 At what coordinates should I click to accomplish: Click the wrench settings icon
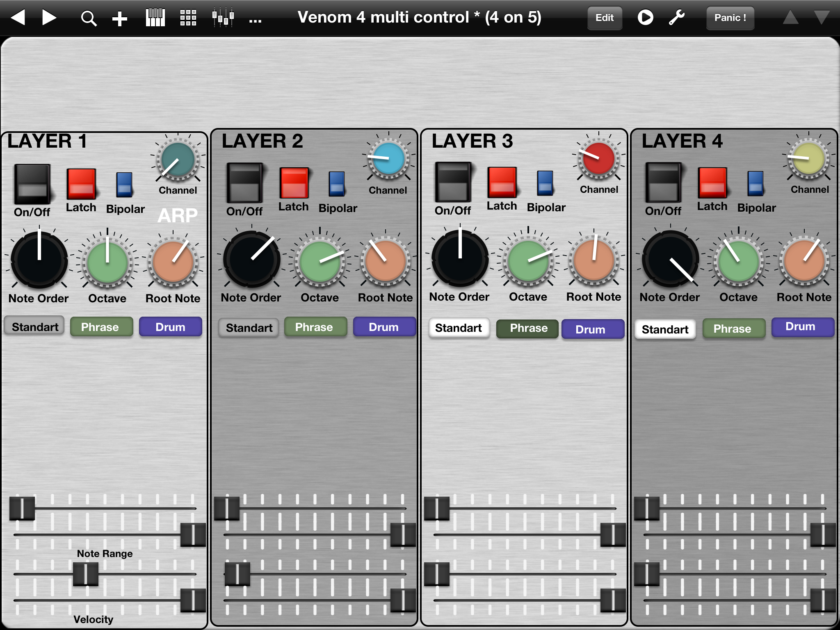click(x=677, y=18)
